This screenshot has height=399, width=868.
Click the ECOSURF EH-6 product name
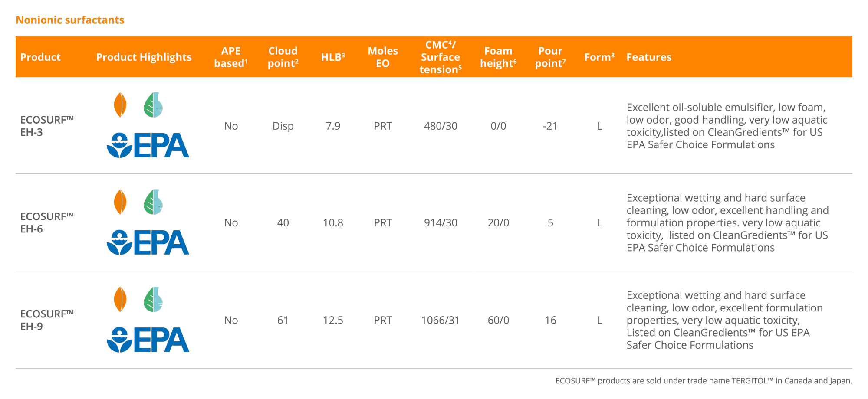pos(47,223)
